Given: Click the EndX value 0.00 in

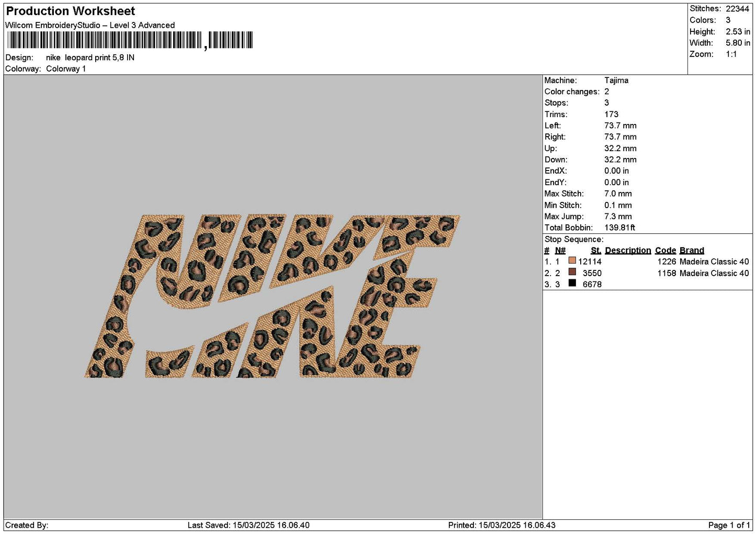Looking at the screenshot, I should coord(617,171).
